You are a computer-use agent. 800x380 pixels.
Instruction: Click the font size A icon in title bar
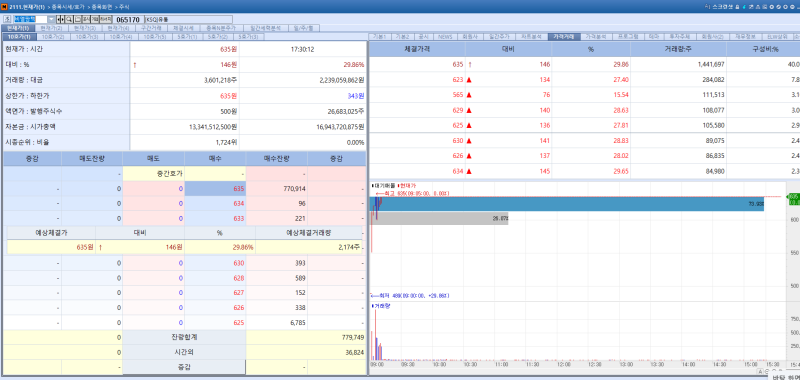pyautogui.click(x=707, y=7)
